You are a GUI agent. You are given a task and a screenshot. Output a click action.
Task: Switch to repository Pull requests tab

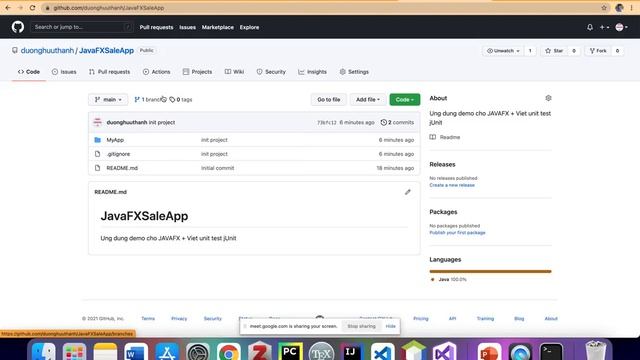[109, 72]
